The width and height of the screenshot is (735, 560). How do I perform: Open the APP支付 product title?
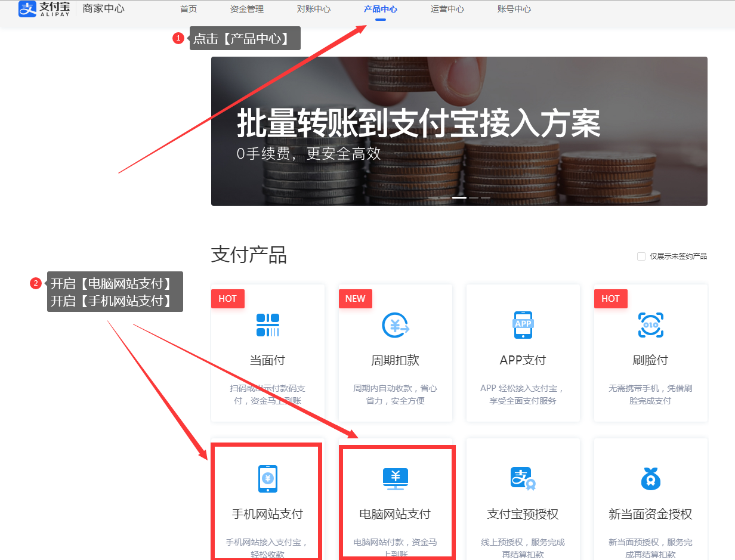[523, 360]
